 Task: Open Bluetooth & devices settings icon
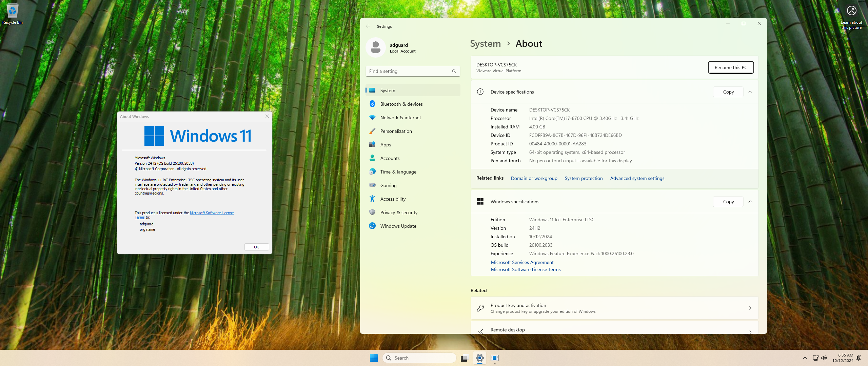(372, 104)
